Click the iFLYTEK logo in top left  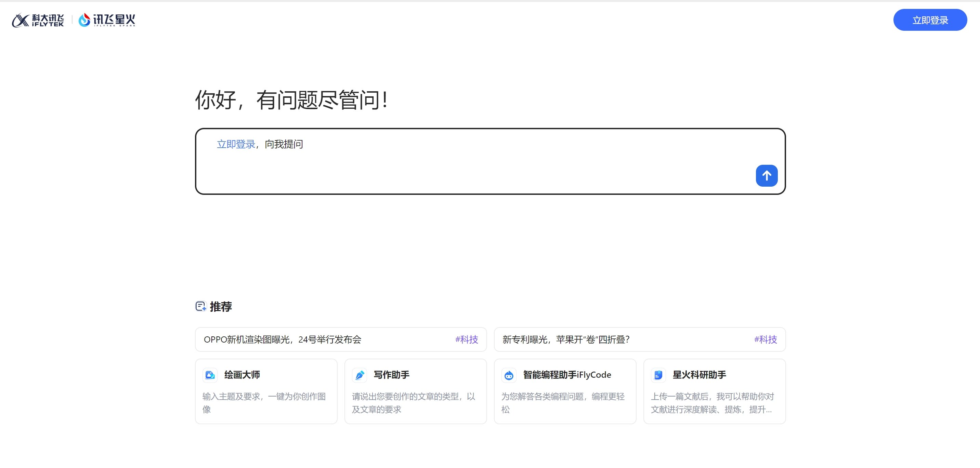[38, 19]
